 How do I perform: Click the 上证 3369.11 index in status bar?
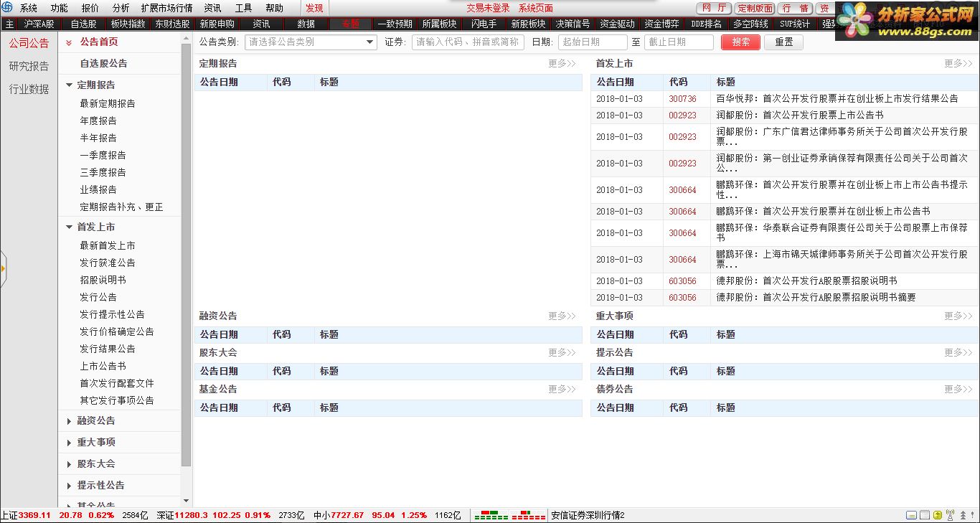coord(26,515)
